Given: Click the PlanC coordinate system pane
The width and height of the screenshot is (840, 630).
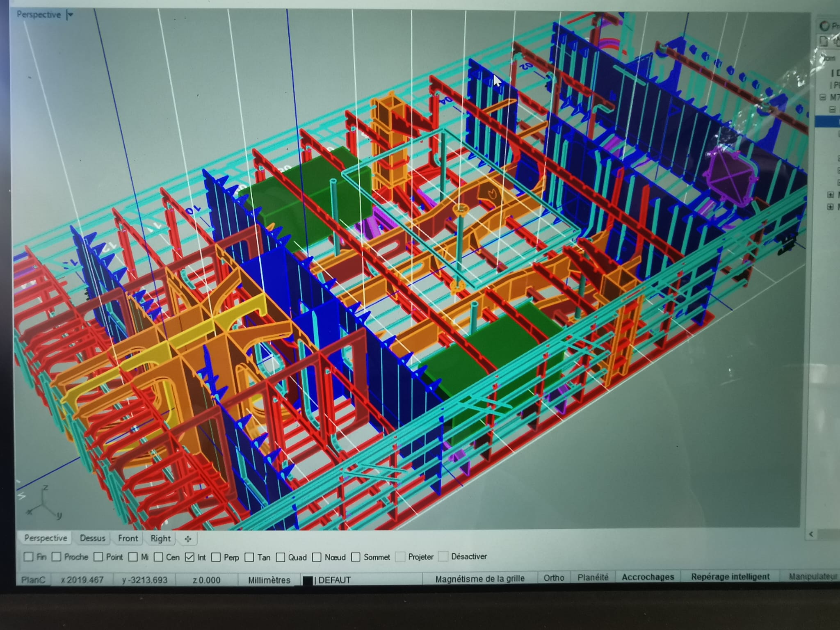Looking at the screenshot, I should coord(33,580).
